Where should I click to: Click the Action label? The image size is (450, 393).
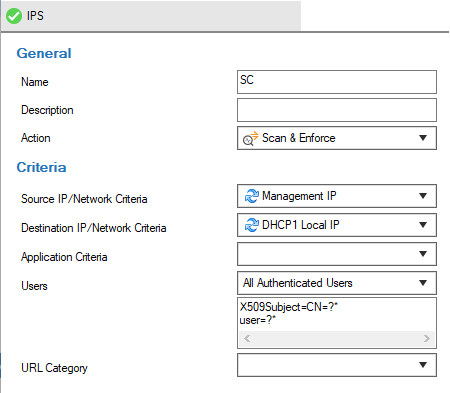(x=36, y=138)
